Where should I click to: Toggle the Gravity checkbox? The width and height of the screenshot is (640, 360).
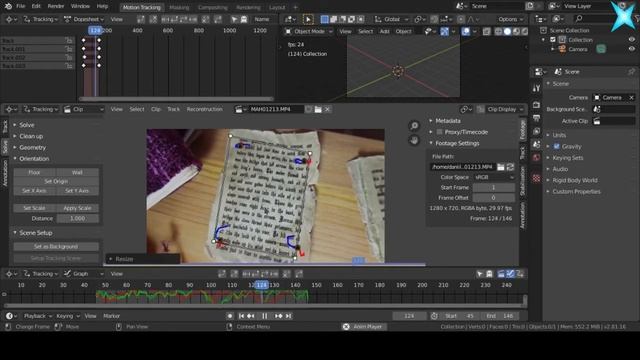click(556, 147)
